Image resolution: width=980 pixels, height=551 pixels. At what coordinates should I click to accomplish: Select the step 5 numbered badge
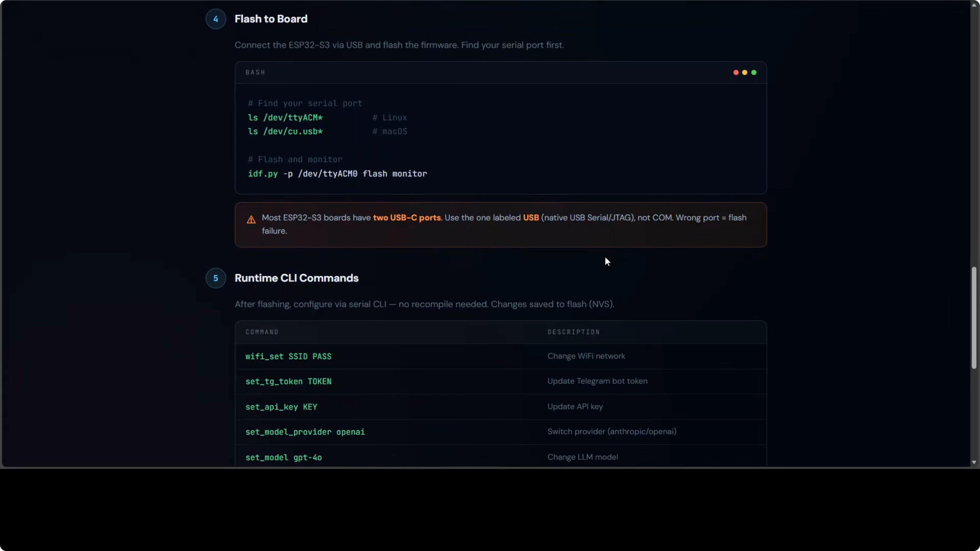pyautogui.click(x=215, y=278)
